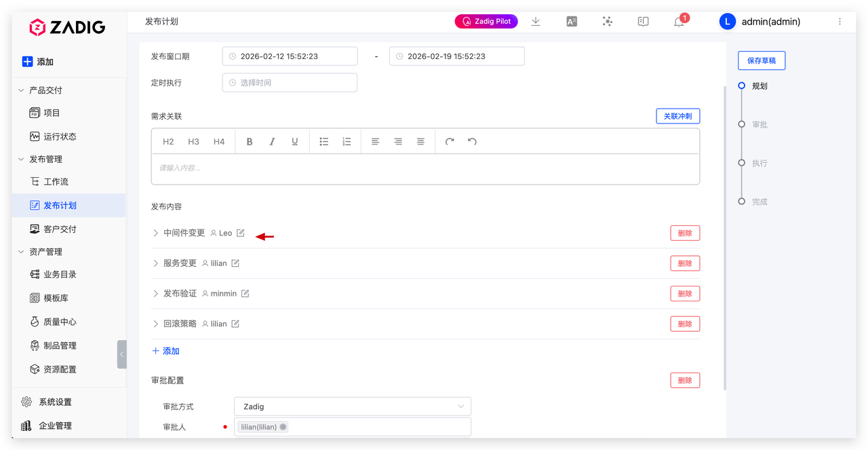
Task: Click the undo arrow in editor toolbar
Action: click(x=473, y=142)
